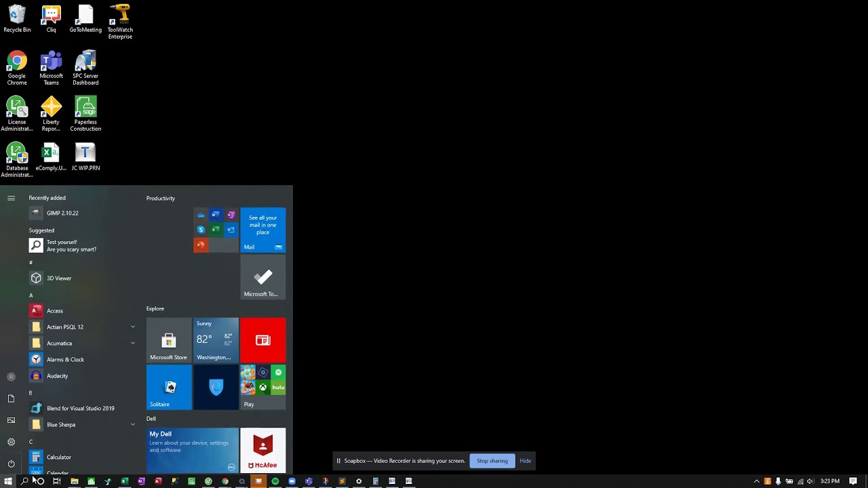Launch 3D Viewer from the app list
Viewport: 868px width, 488px height.
[82, 278]
